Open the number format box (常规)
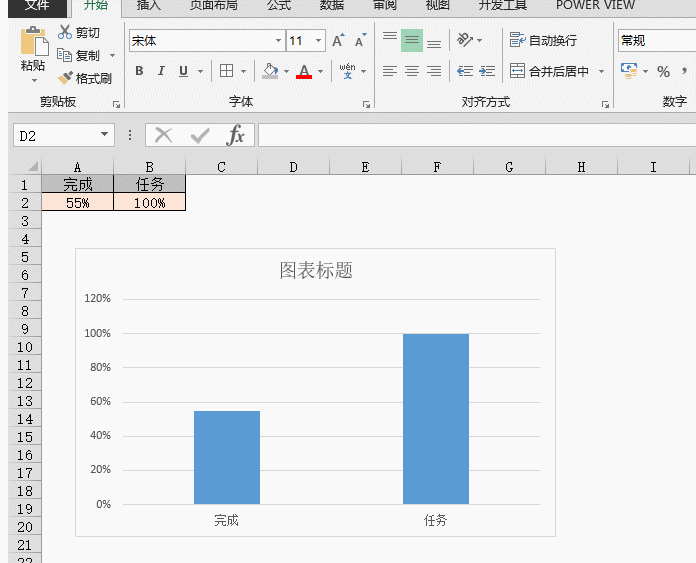The image size is (696, 563). pos(657,41)
